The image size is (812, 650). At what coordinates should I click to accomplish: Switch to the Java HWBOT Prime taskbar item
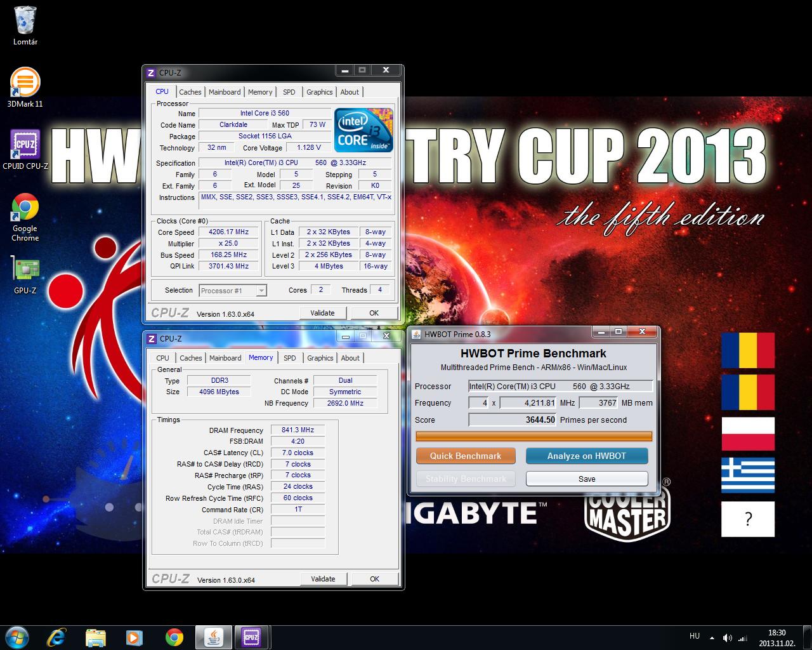point(214,637)
